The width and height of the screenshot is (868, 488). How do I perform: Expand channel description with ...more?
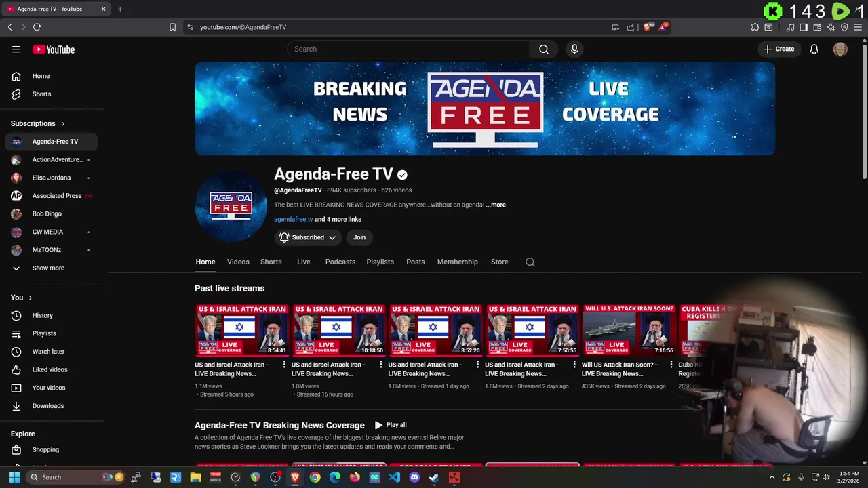(x=496, y=205)
